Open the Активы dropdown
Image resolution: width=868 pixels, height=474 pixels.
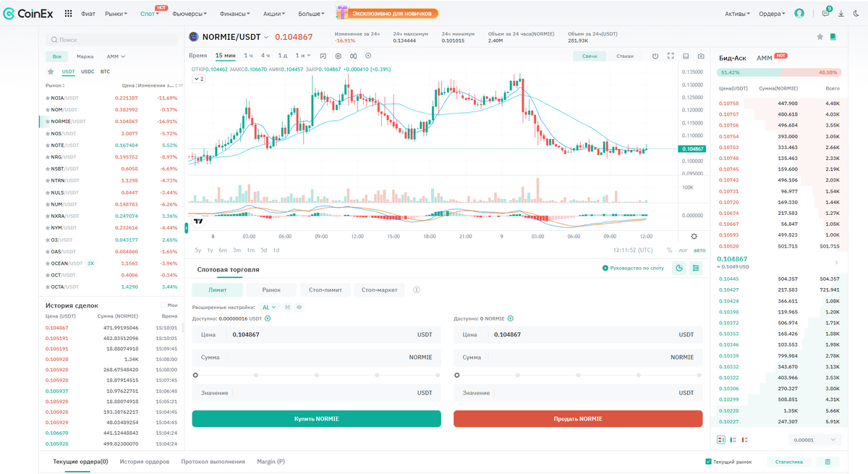tap(737, 14)
